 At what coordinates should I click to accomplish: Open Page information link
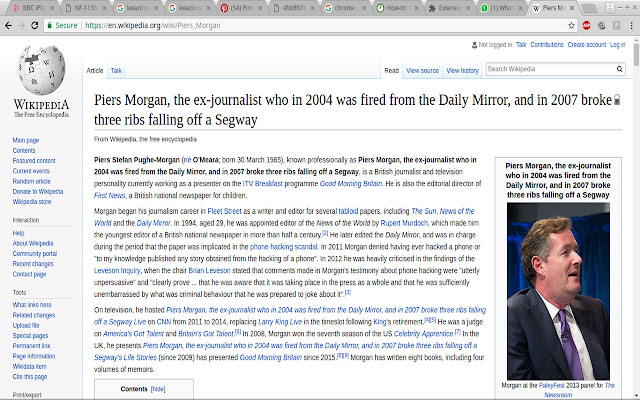[x=33, y=356]
